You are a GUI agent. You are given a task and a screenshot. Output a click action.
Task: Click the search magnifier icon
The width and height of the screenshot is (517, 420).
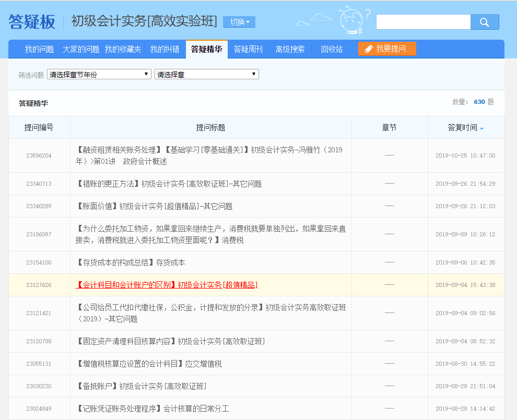pyautogui.click(x=485, y=21)
